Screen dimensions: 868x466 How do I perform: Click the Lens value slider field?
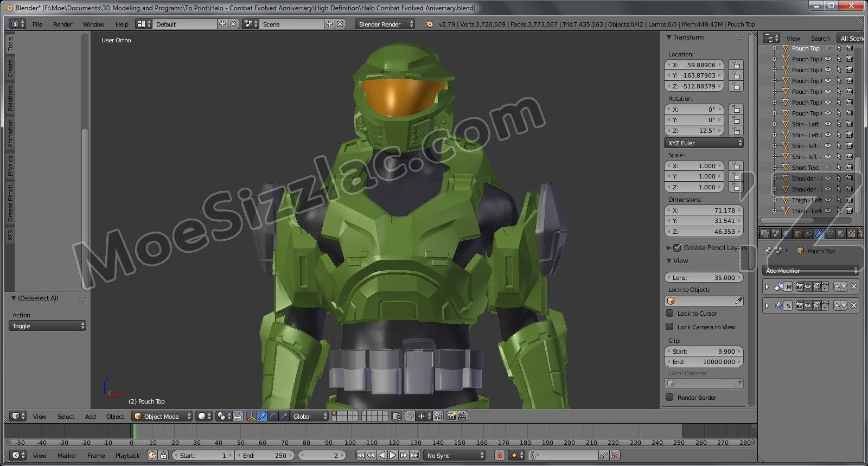704,278
